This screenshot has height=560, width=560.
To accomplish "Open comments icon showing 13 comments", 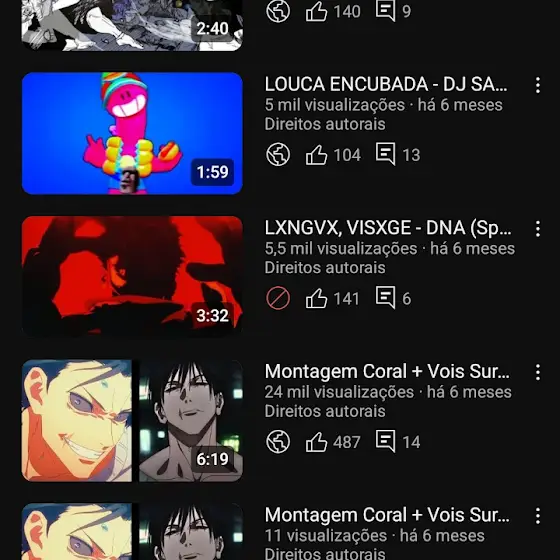I will (x=385, y=154).
